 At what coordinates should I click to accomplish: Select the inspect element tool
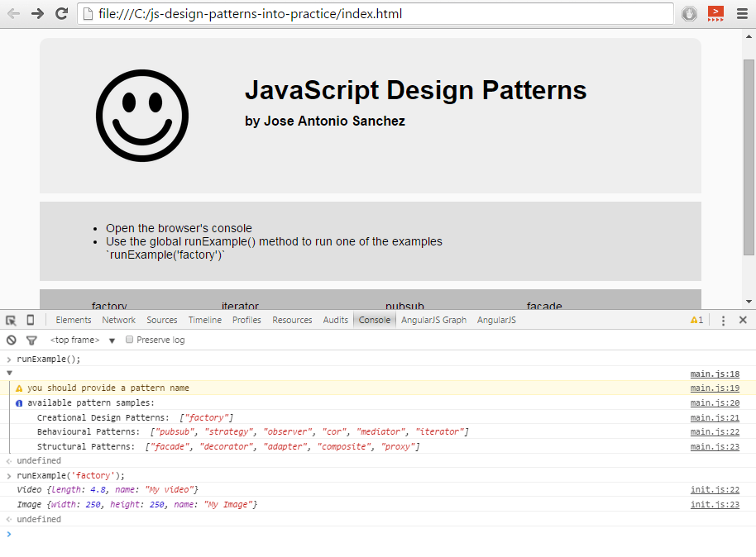(x=10, y=320)
